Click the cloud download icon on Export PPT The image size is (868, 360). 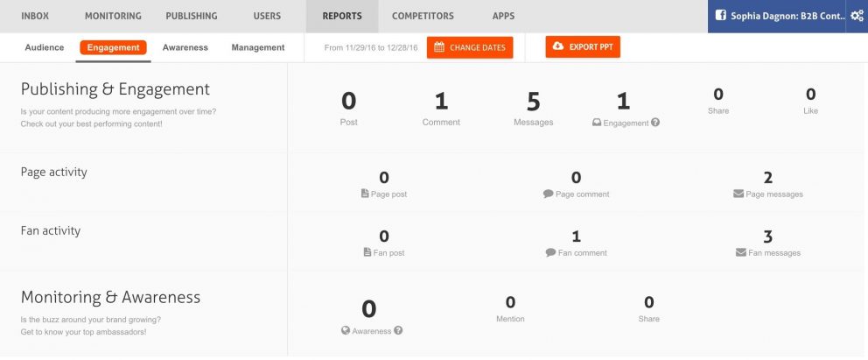point(558,46)
